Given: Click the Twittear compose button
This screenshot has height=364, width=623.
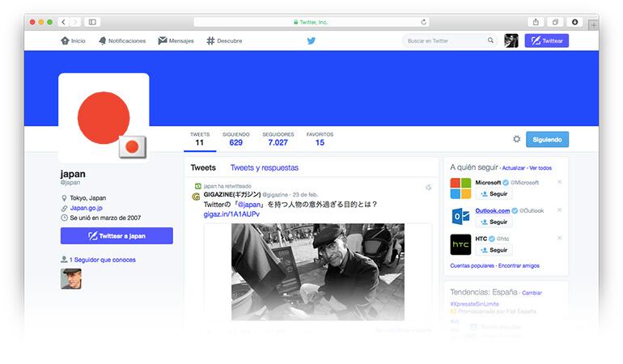Looking at the screenshot, I should click(x=547, y=40).
